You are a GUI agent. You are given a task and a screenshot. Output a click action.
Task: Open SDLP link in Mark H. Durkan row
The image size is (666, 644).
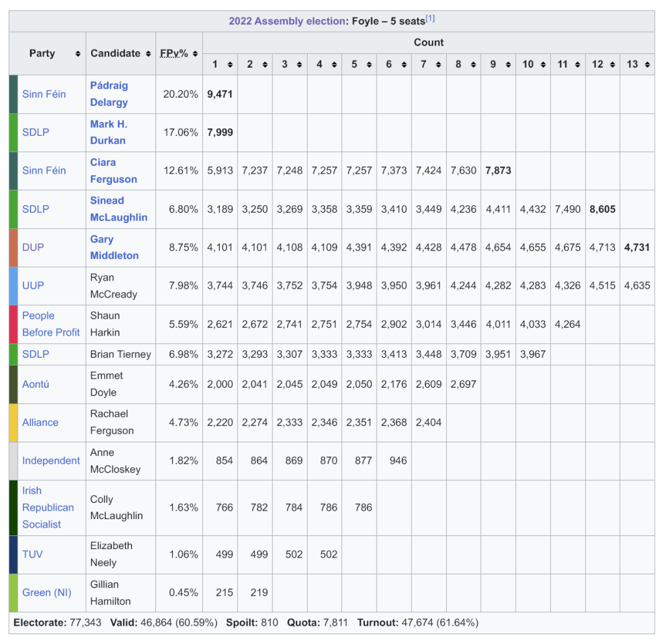[x=36, y=133]
